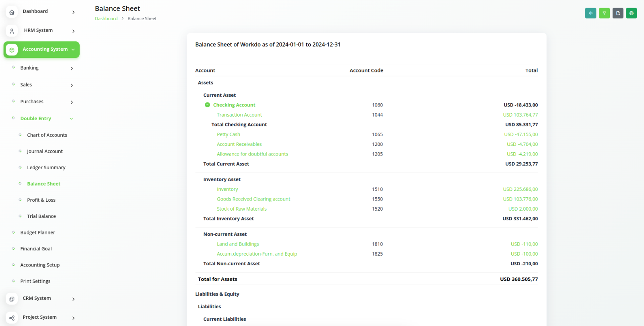Click the CRM System sidebar icon
Screen dimensions: 644x326
[x=12, y=299]
